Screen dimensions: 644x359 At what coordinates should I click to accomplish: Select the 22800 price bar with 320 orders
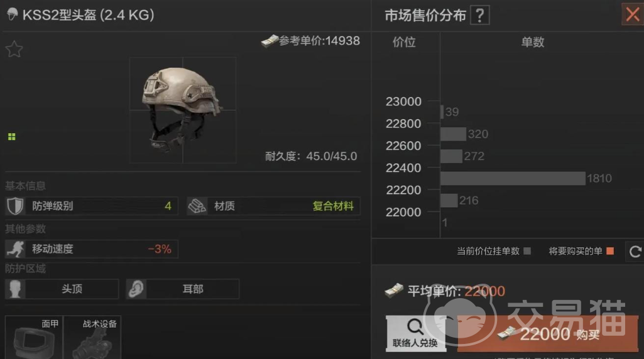click(x=453, y=134)
